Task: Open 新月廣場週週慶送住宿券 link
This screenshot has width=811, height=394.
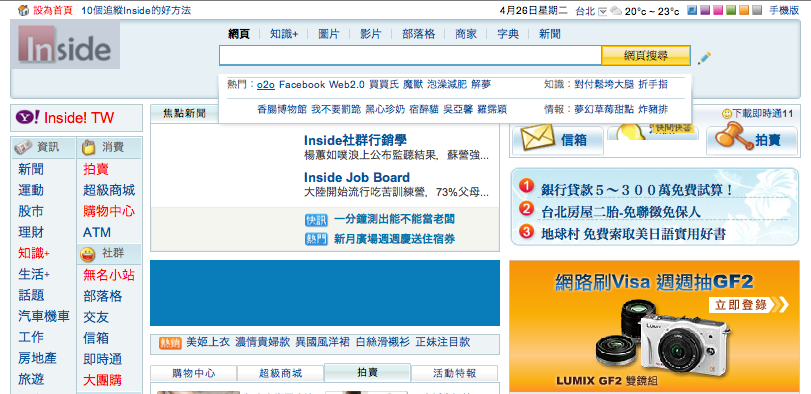Action: pyautogui.click(x=395, y=239)
